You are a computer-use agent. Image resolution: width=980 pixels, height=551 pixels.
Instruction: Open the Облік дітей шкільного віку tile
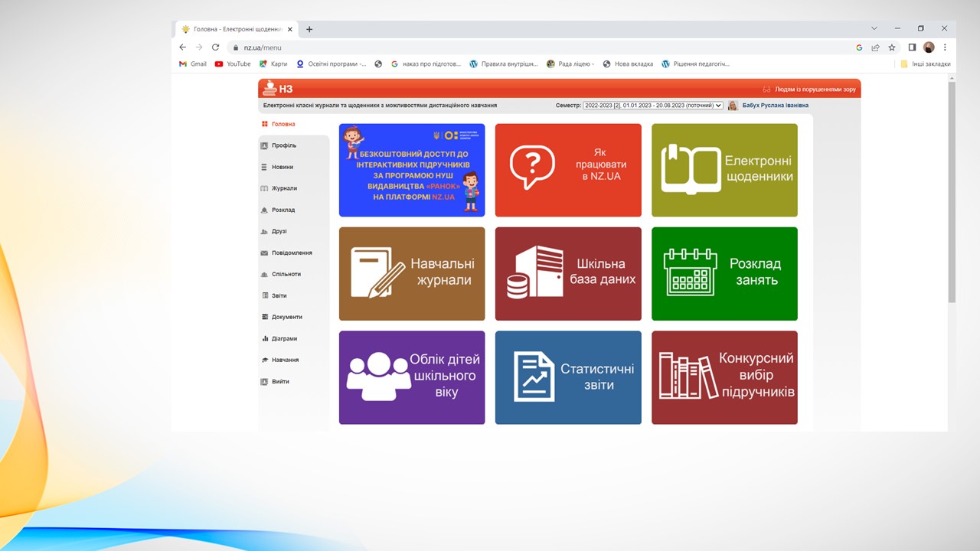tap(412, 377)
